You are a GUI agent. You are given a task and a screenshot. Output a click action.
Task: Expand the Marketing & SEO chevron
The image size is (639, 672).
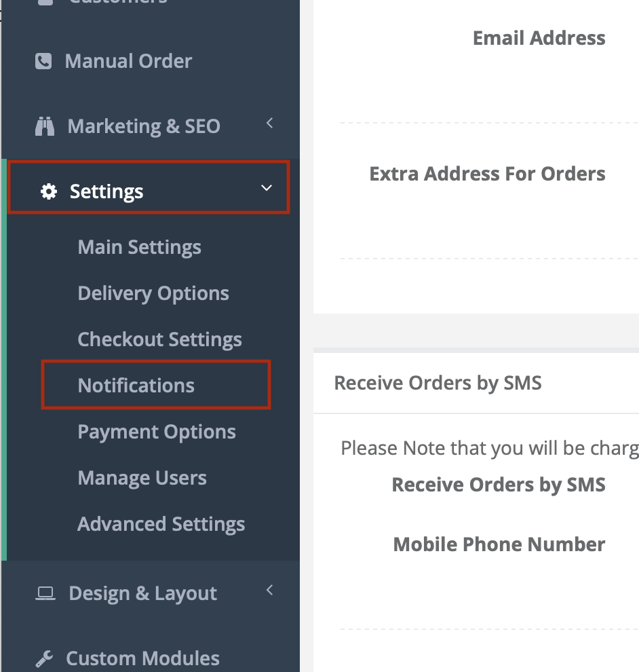pos(269,124)
